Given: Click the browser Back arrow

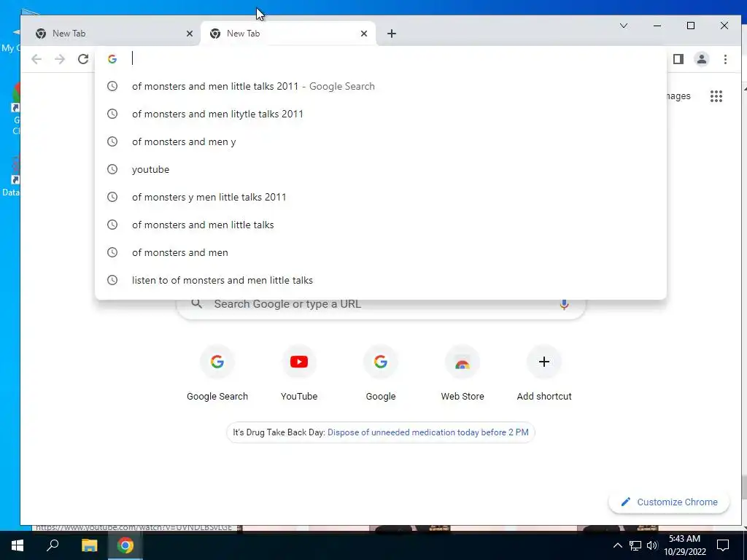Looking at the screenshot, I should 36,59.
